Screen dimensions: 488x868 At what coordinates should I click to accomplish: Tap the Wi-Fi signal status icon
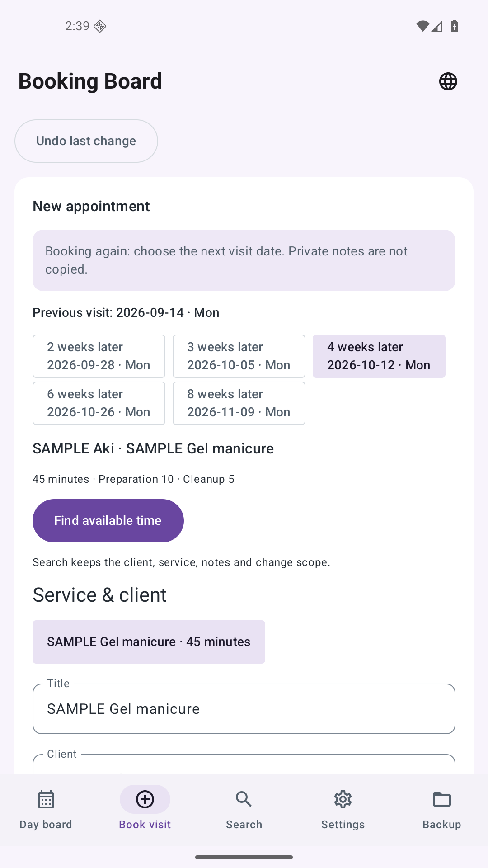[x=422, y=26]
